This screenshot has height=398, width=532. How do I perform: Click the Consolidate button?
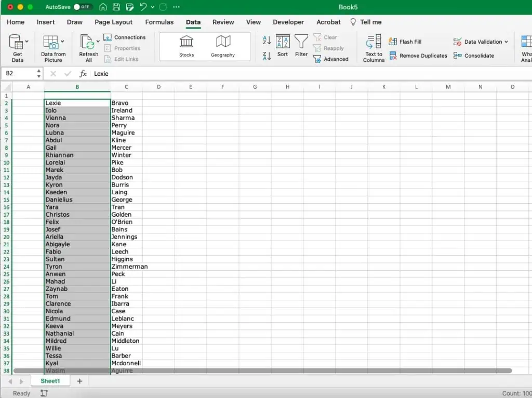[474, 56]
